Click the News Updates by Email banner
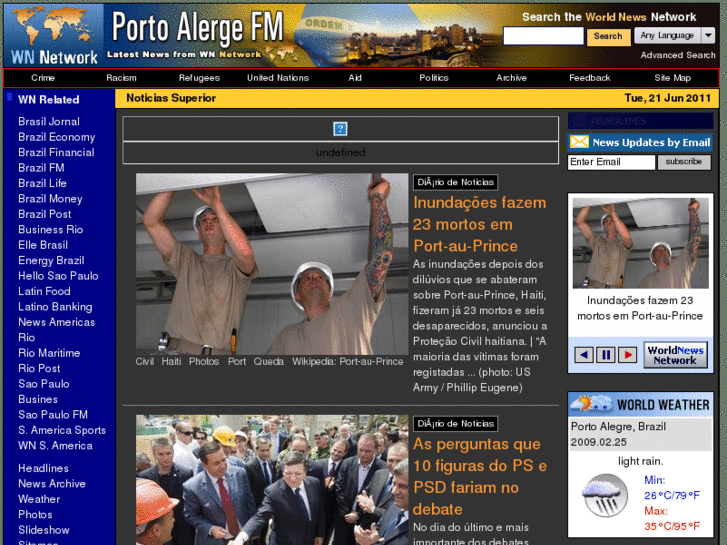727x545 pixels. [640, 142]
